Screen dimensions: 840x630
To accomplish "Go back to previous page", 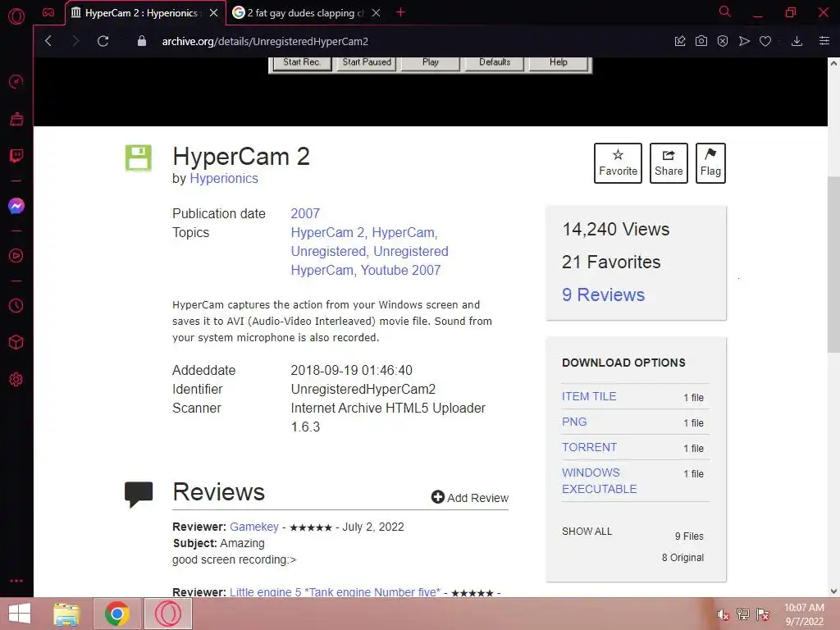I will coord(48,41).
